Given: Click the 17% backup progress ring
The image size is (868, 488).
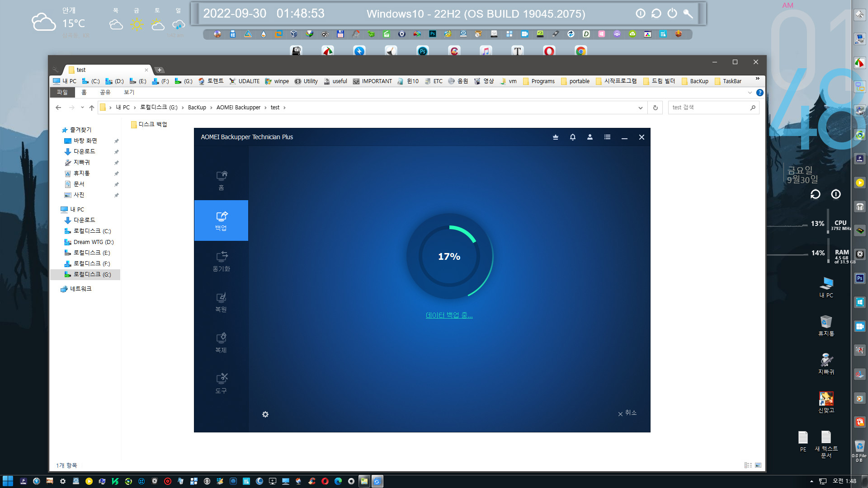Looking at the screenshot, I should point(449,256).
